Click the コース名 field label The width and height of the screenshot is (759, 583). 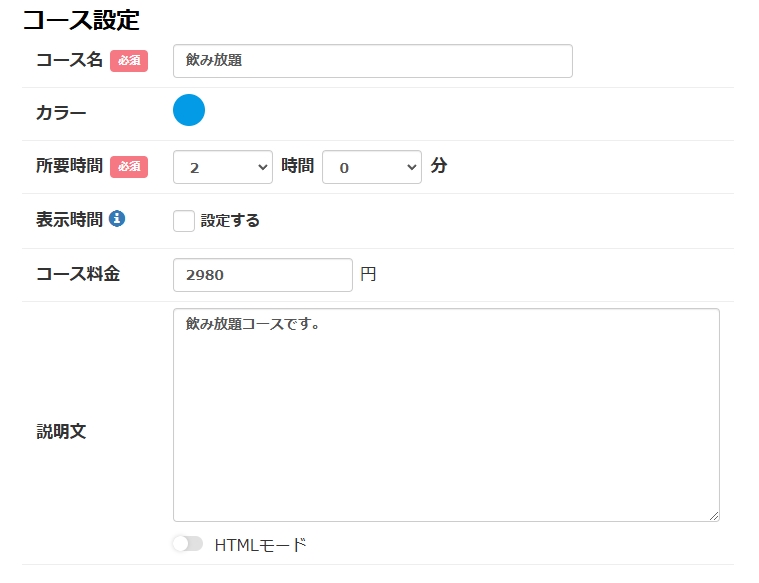pyautogui.click(x=69, y=60)
